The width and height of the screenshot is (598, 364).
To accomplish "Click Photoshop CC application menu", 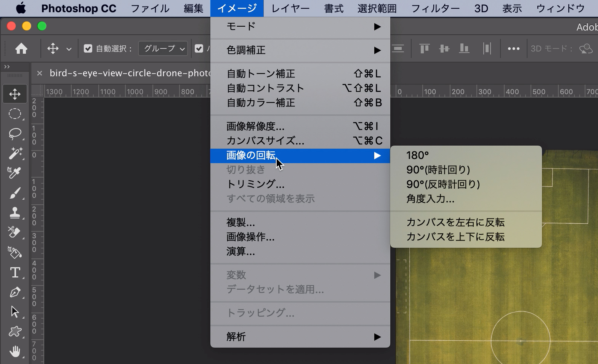I will [x=79, y=8].
